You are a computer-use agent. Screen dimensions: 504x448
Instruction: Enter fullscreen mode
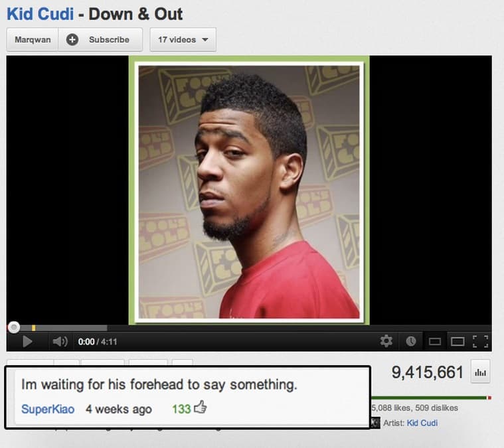tap(481, 341)
